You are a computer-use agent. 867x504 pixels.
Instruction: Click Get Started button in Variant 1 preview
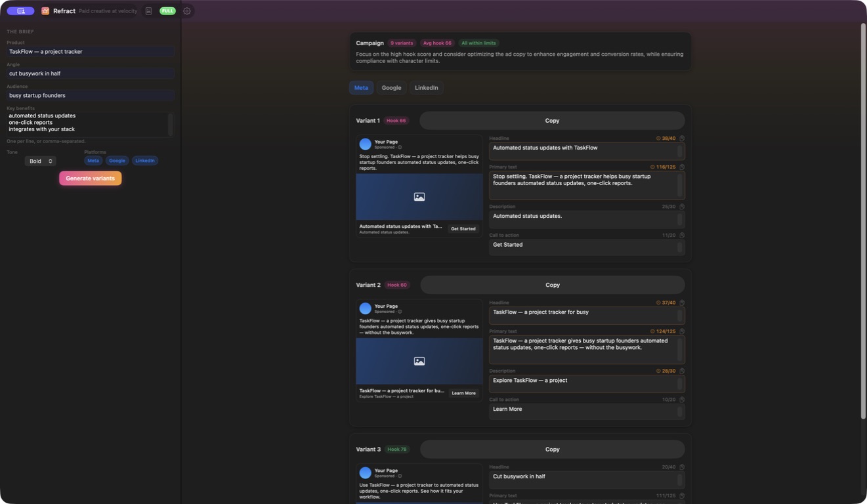[x=463, y=229]
